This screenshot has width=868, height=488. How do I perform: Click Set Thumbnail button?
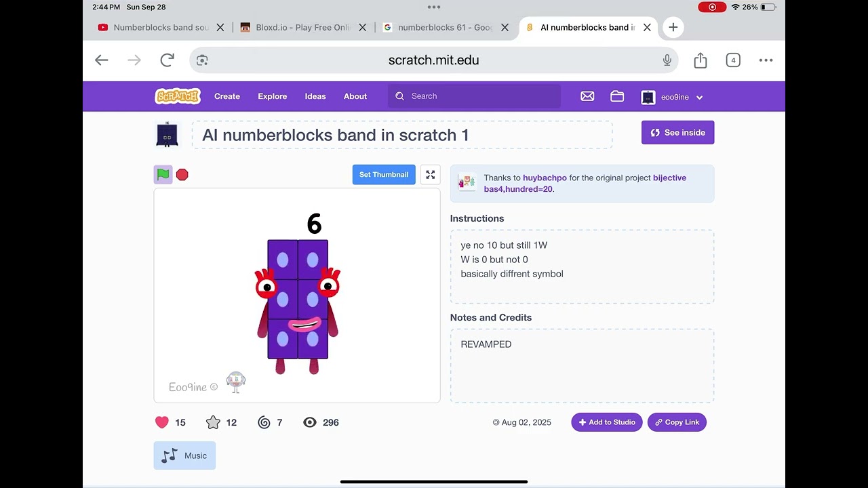coord(384,175)
